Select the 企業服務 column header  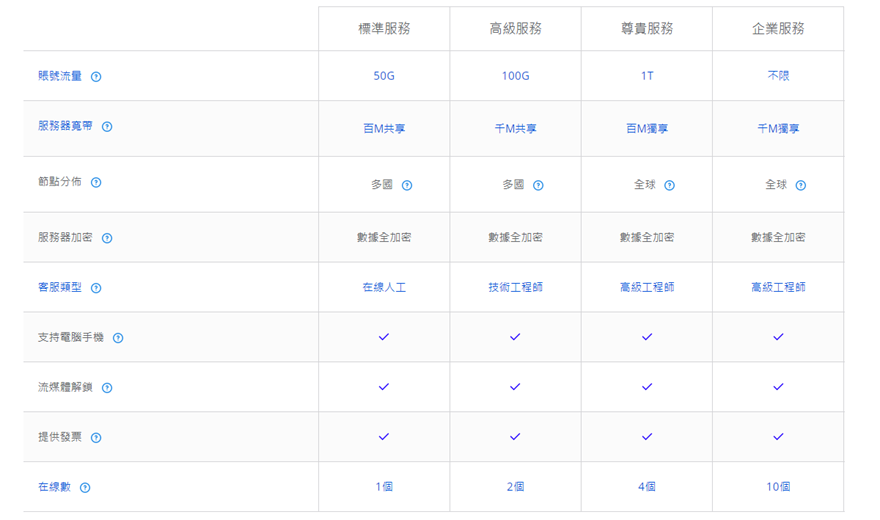[x=778, y=29]
